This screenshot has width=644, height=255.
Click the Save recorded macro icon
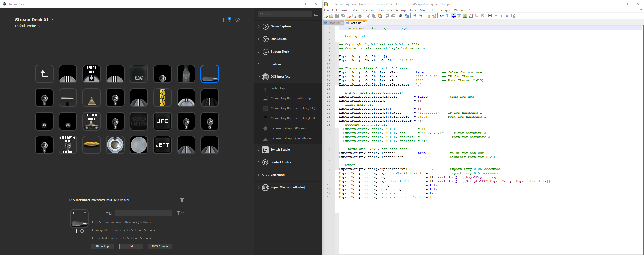coord(513,16)
